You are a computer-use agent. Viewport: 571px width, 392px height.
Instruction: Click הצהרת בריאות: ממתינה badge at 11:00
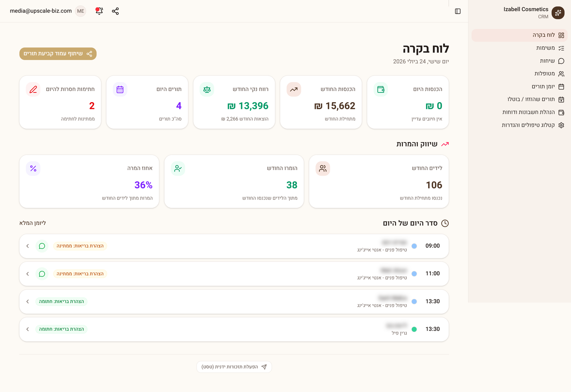pos(80,274)
